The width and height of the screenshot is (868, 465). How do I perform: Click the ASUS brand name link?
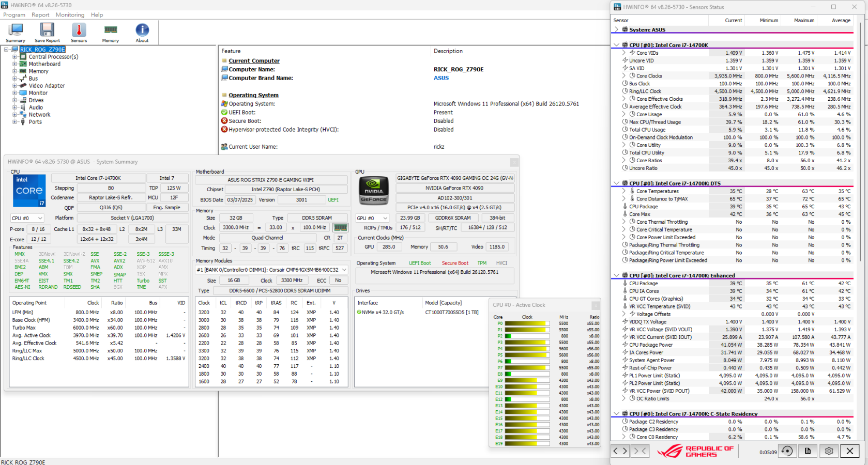441,78
